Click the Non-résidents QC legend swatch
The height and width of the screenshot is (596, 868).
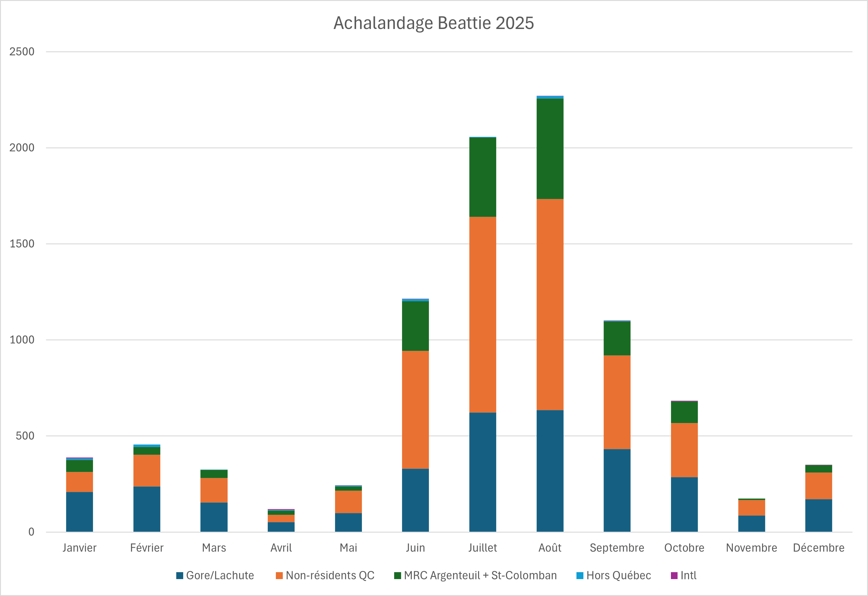[x=279, y=575]
